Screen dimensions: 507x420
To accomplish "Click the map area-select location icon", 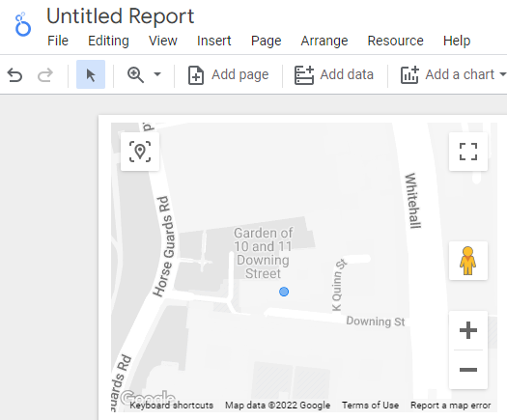I will click(x=140, y=152).
